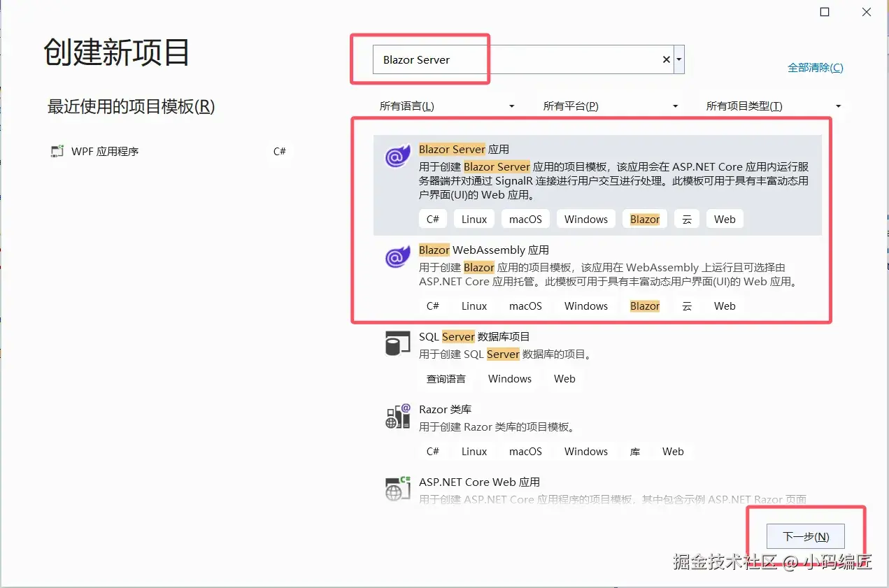Click the C# tag under Blazor Server 应用
889x588 pixels.
click(433, 219)
